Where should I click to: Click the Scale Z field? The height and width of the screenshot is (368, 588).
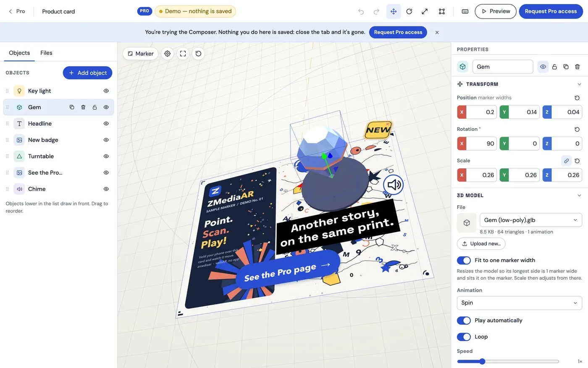(x=562, y=175)
